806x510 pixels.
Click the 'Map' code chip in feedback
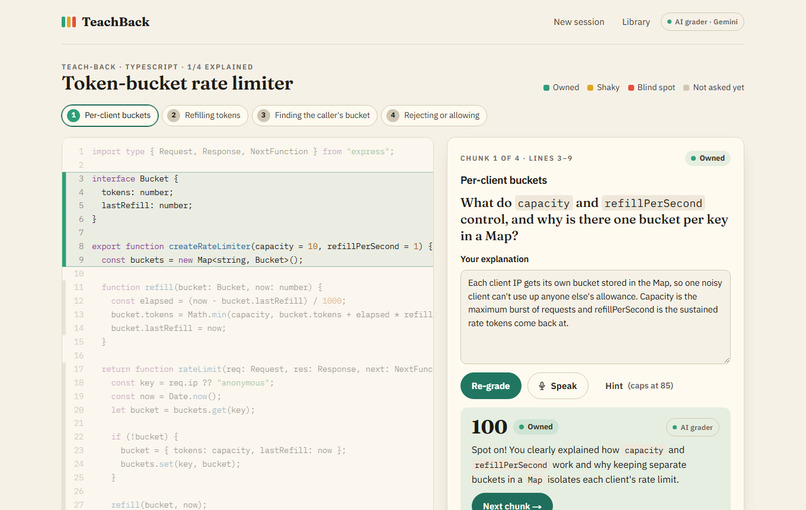535,480
